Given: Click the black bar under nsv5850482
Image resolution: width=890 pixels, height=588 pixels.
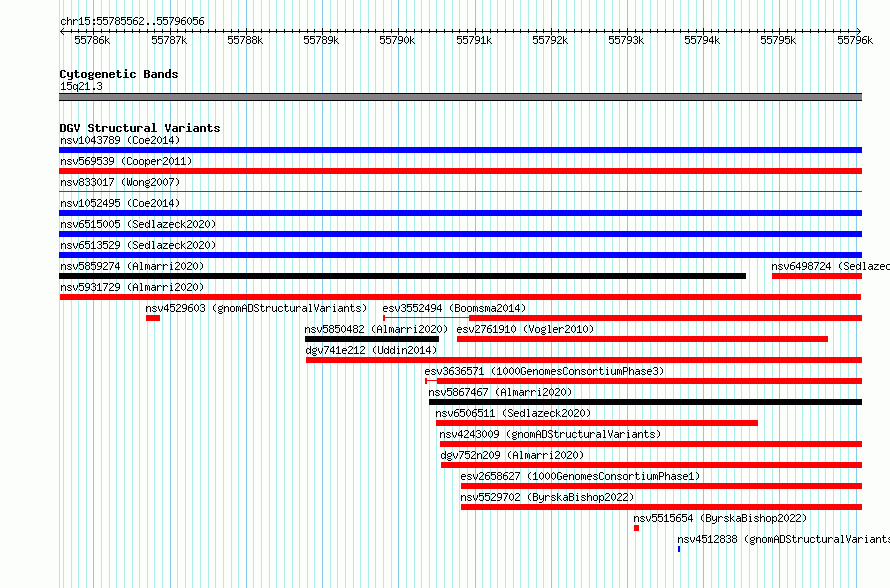Looking at the screenshot, I should (x=372, y=339).
